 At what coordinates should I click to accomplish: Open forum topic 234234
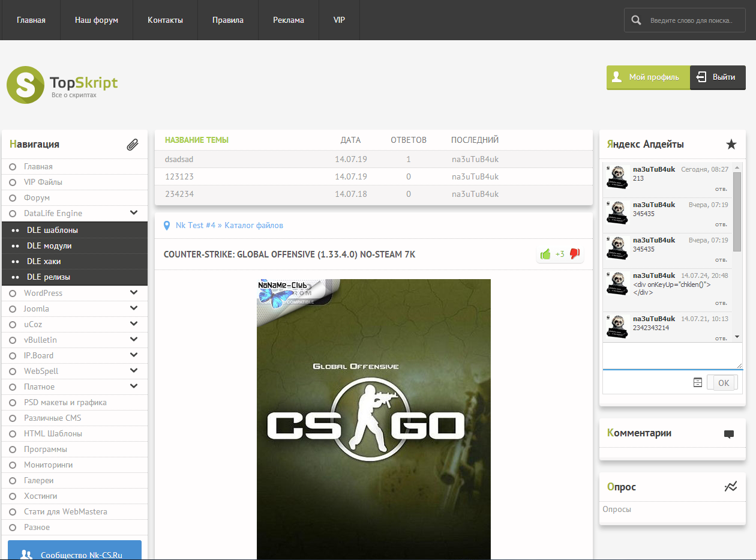[179, 194]
